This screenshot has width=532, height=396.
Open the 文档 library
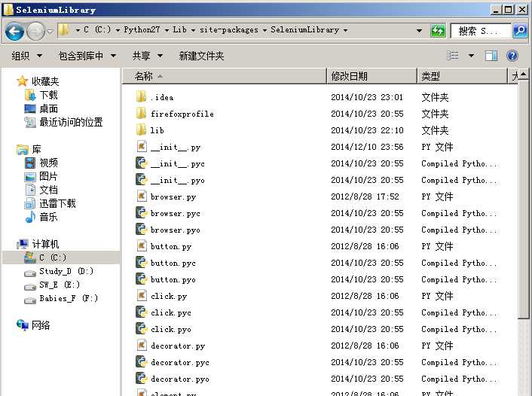click(x=41, y=190)
